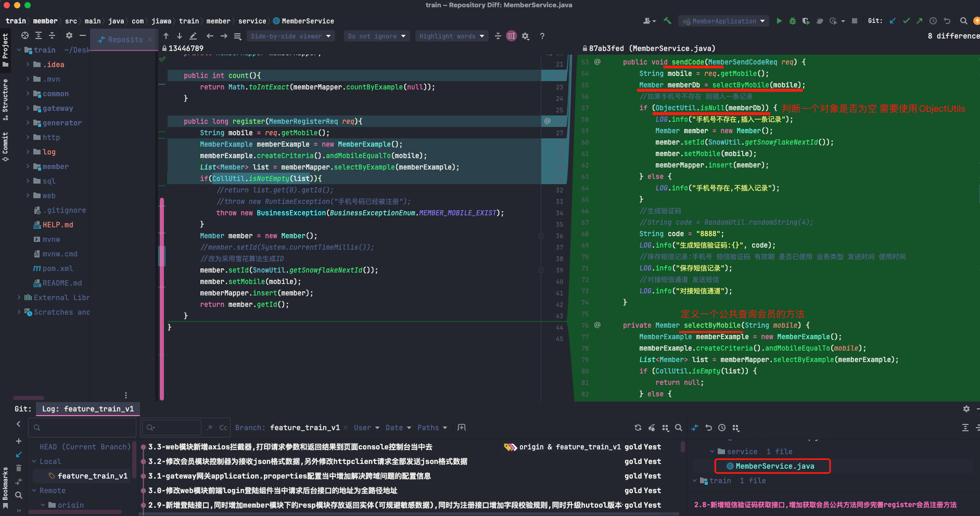980x516 pixels.
Task: Open the Side-by-side viewer dropdown
Action: click(290, 36)
